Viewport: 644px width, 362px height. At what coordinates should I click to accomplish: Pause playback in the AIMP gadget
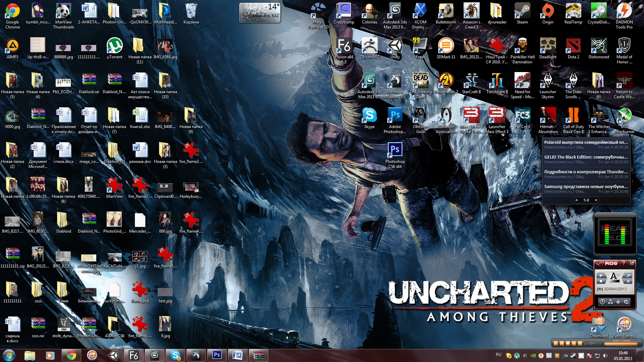tap(562, 343)
